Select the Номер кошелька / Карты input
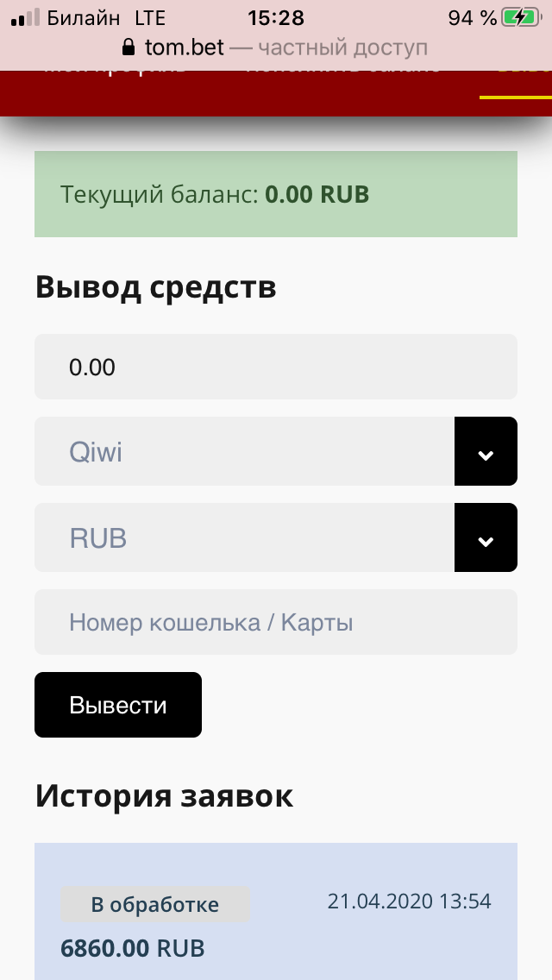The image size is (552, 980). (x=276, y=622)
